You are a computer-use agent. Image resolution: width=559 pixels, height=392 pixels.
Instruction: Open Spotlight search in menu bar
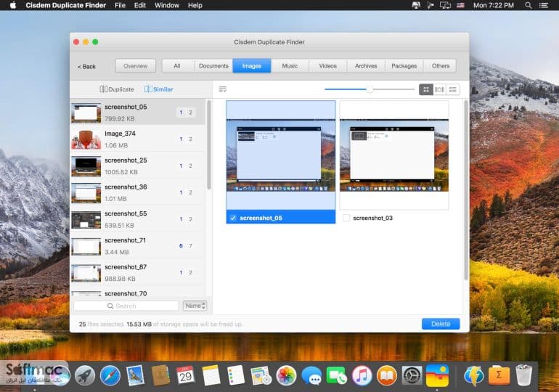point(529,5)
